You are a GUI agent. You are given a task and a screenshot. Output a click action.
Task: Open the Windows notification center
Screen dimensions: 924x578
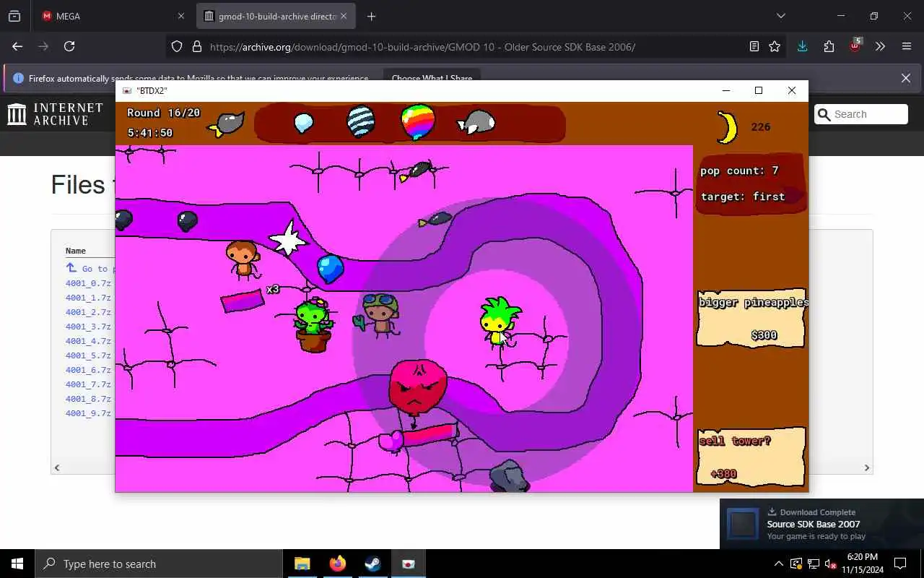tap(900, 564)
